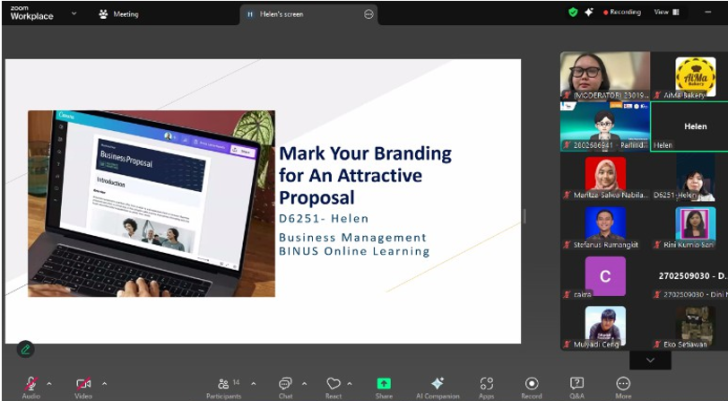Expand audio options arrow next to Audio
This screenshot has width=728, height=401.
pos(49,383)
